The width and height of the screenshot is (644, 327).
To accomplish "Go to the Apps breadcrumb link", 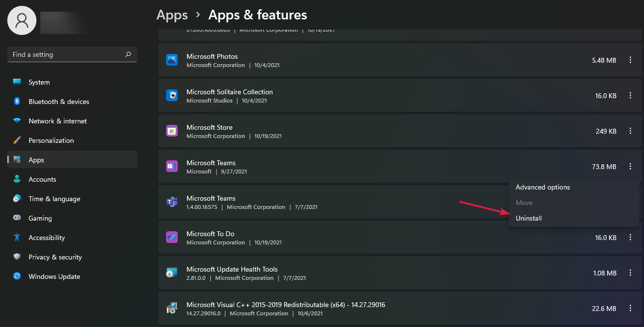I will [x=172, y=15].
